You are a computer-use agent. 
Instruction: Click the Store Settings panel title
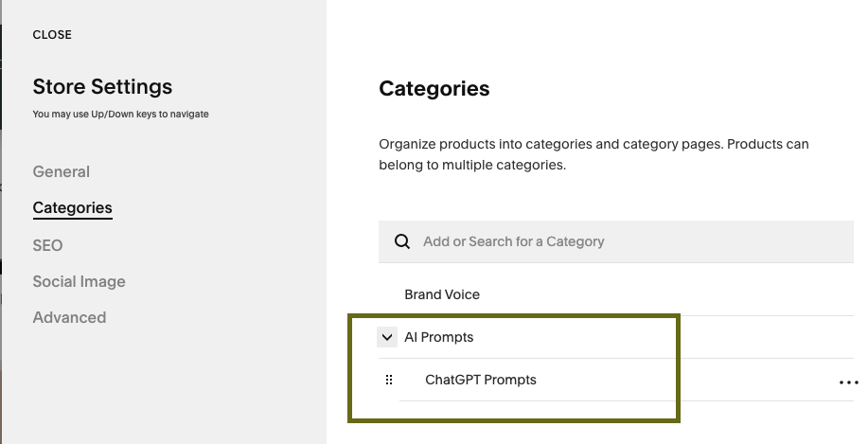click(102, 87)
